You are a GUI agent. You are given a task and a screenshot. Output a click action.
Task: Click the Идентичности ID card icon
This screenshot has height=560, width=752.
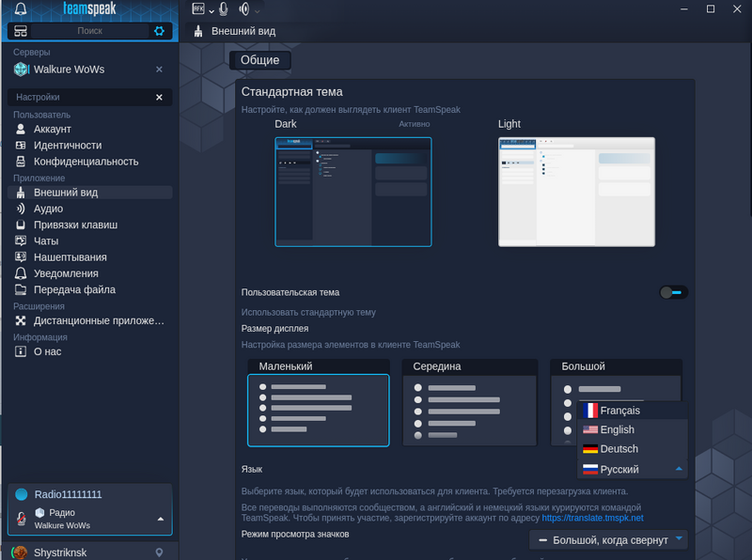point(21,146)
